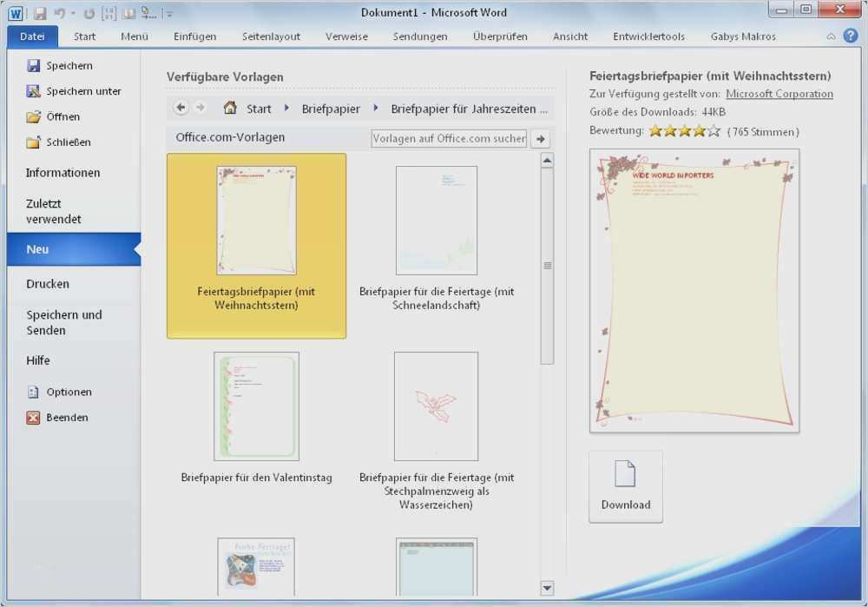
Task: Switch to the Ansicht ribbon tab
Action: click(x=570, y=36)
